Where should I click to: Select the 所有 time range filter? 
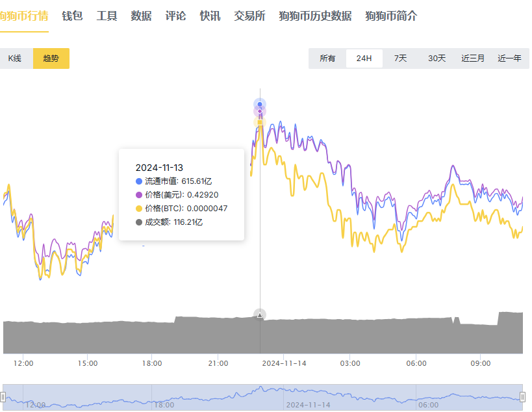(x=328, y=58)
